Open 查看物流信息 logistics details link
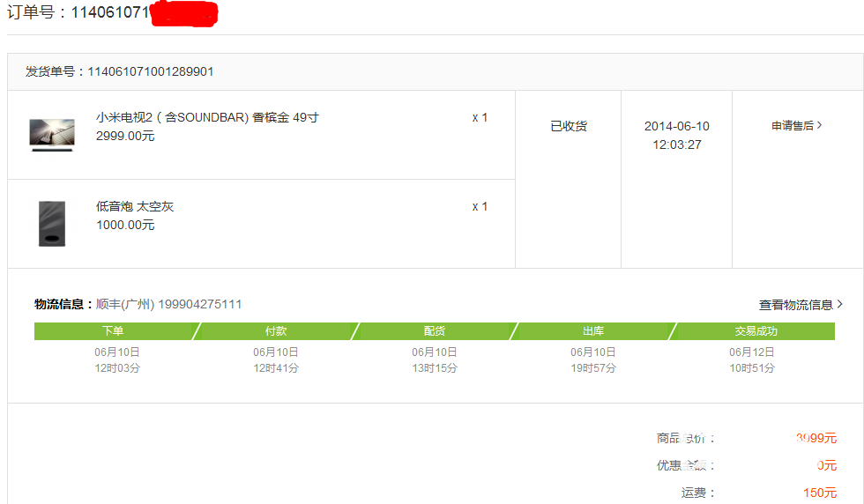Viewport: 864px width, 504px height. 795,305
